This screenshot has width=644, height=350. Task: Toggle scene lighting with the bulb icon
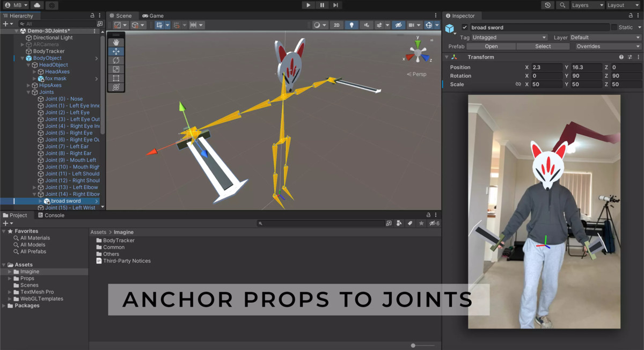point(351,25)
